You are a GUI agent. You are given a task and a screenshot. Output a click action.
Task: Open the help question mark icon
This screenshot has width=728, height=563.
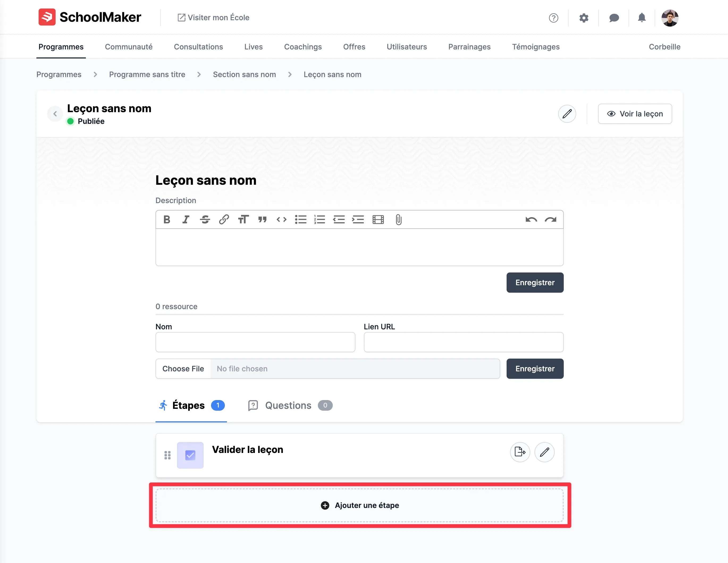point(553,18)
